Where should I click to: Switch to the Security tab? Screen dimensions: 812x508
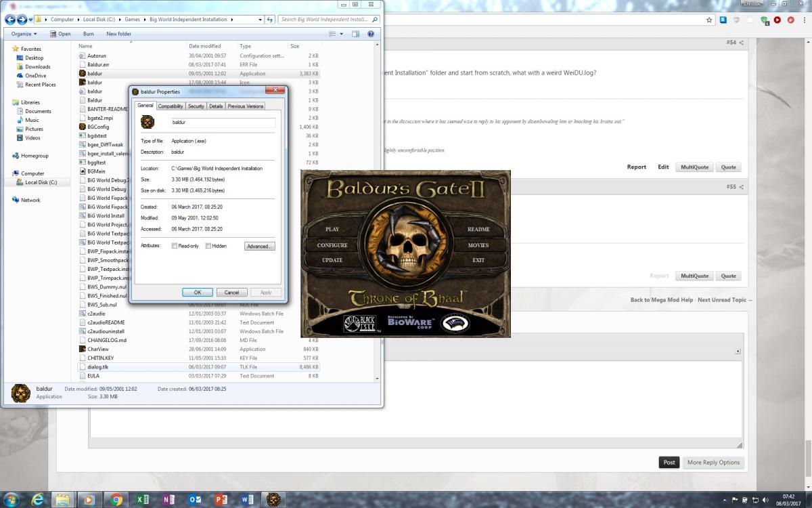coord(196,106)
